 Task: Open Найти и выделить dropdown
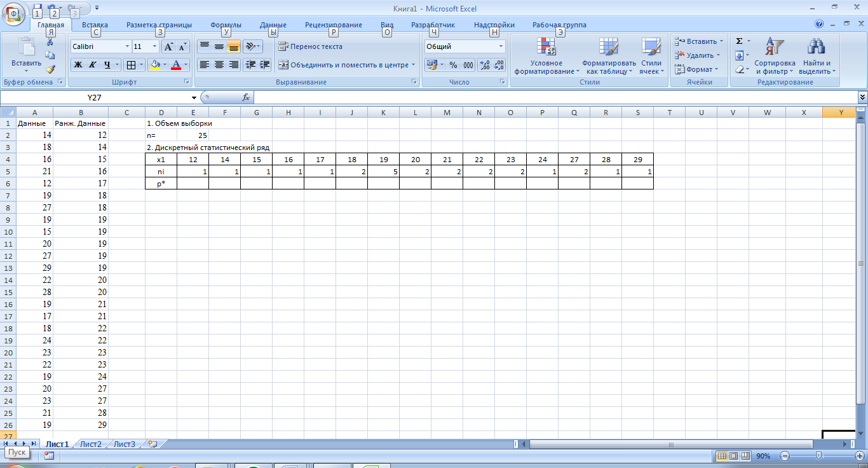817,56
